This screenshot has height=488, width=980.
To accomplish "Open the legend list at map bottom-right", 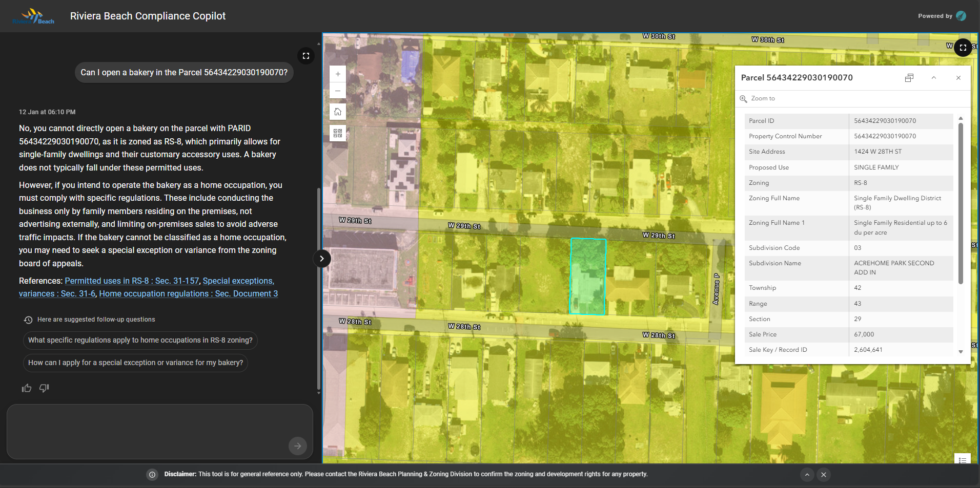I will (963, 460).
